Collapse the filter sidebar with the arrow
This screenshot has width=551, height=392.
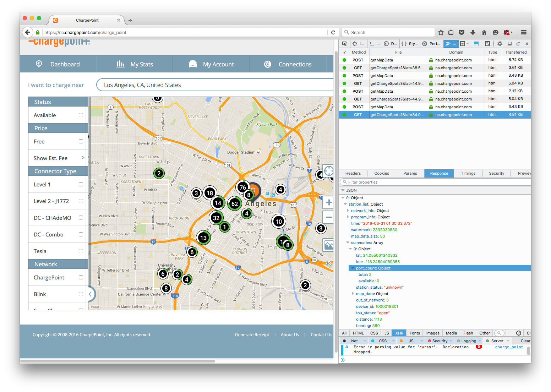91,294
